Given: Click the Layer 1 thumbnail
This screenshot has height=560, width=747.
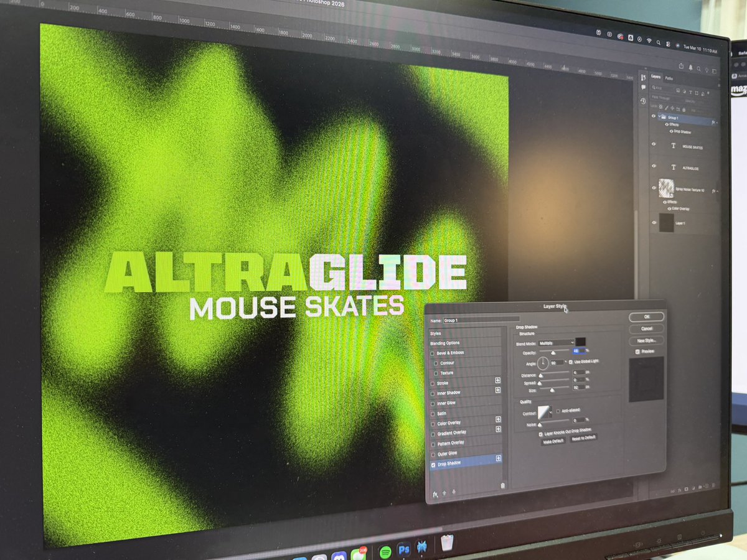Looking at the screenshot, I should pyautogui.click(x=667, y=223).
